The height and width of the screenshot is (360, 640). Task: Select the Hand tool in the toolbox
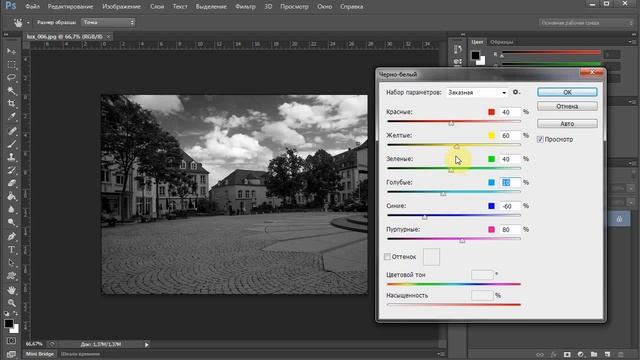[x=11, y=290]
